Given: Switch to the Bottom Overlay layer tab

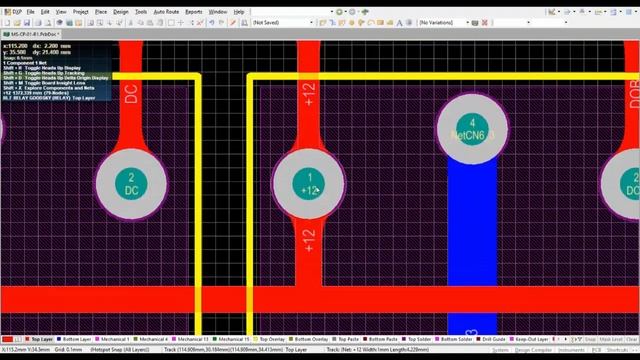Looking at the screenshot, I should (308, 339).
